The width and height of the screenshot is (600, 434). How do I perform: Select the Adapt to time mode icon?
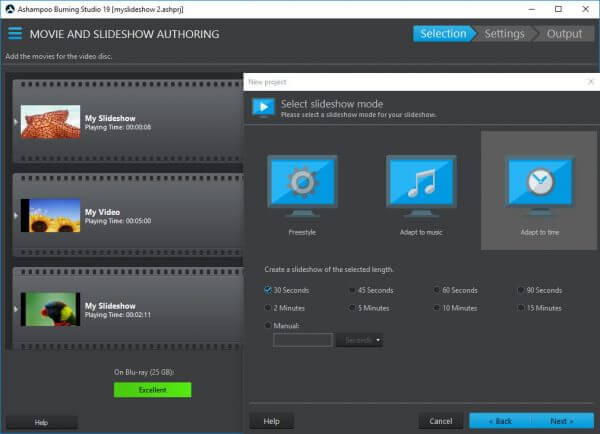(x=540, y=186)
